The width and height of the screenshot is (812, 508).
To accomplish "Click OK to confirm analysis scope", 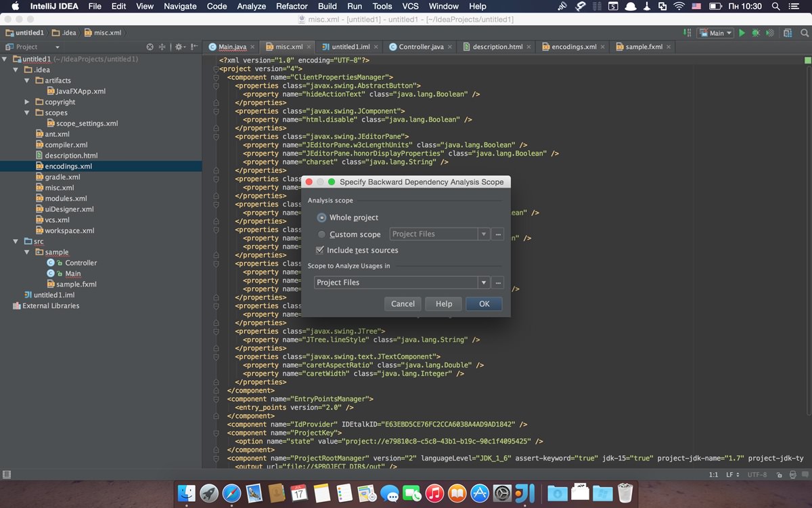I will (483, 303).
